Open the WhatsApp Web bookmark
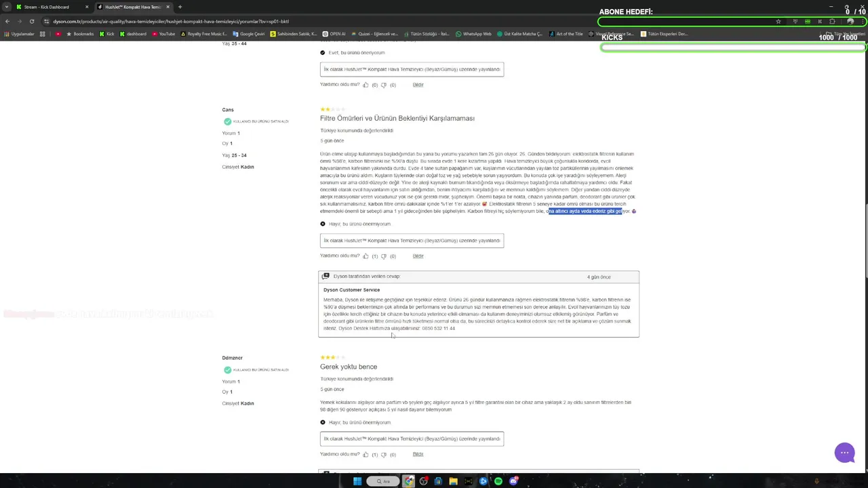 473,34
